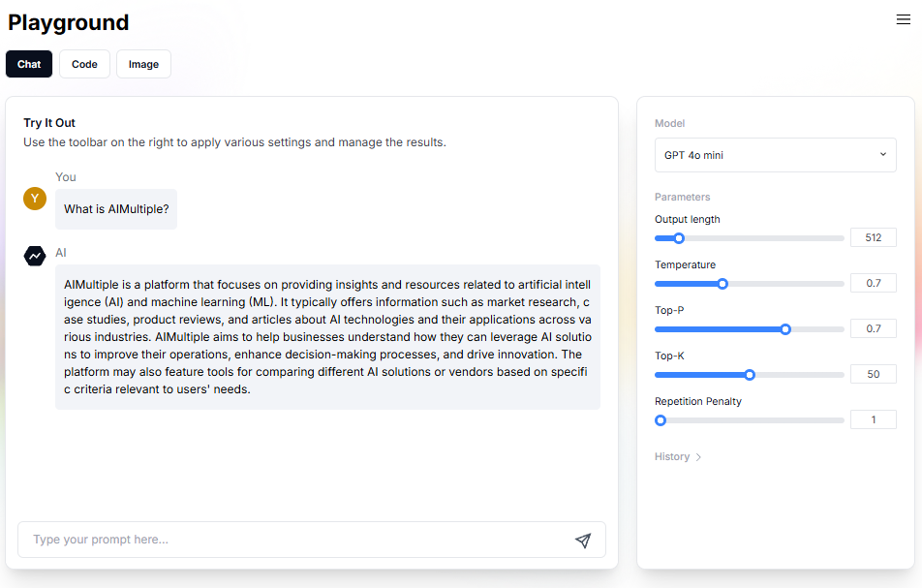Click the yellow Y user avatar
Viewport: 922px width, 588px height.
click(35, 199)
